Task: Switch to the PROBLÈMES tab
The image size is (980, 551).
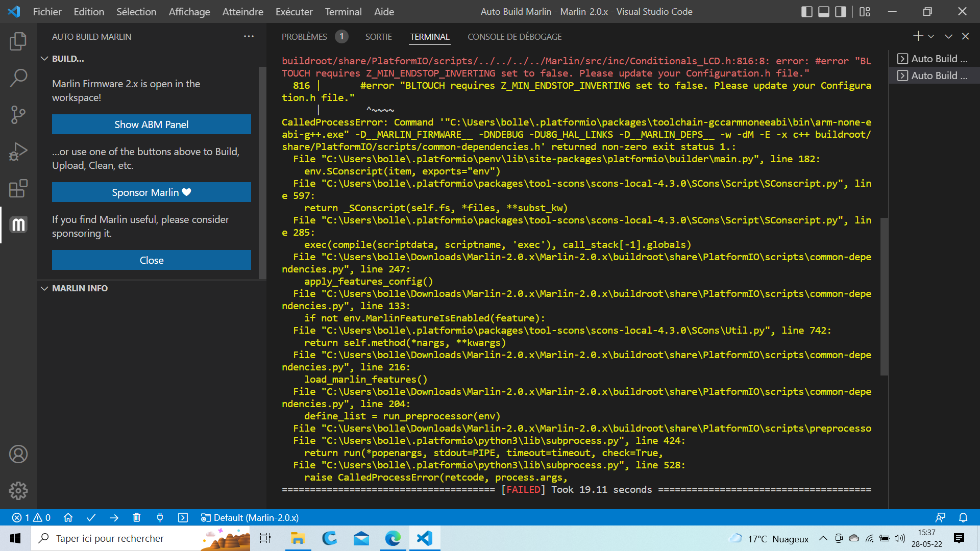Action: tap(304, 37)
